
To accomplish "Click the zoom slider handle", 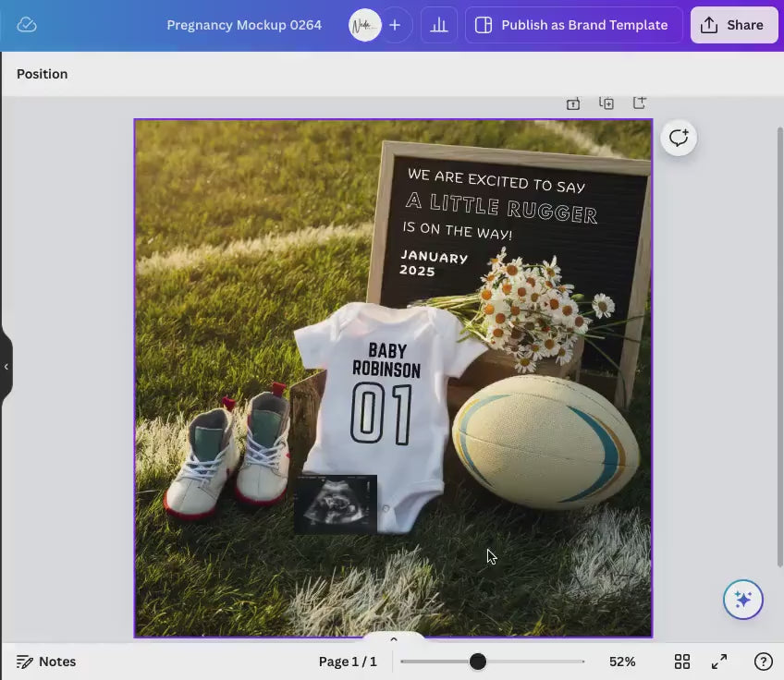I will coord(477,662).
